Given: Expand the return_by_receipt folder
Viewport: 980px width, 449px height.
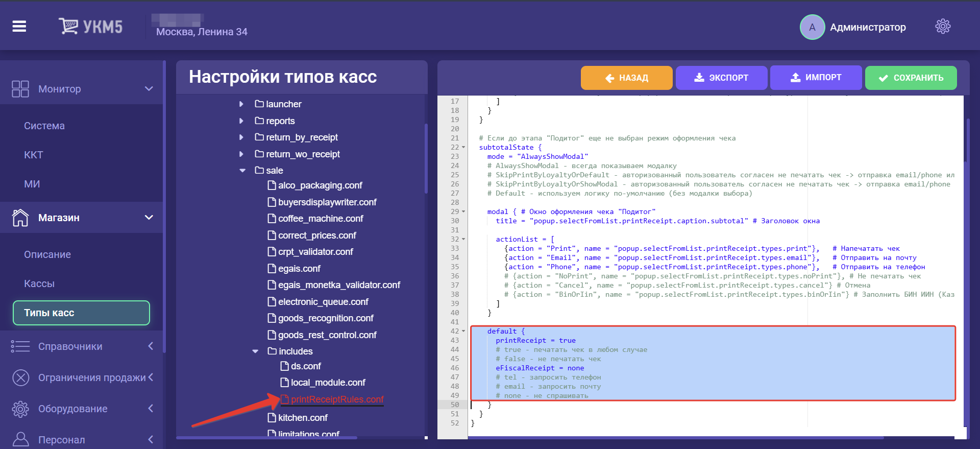Looking at the screenshot, I should 241,137.
